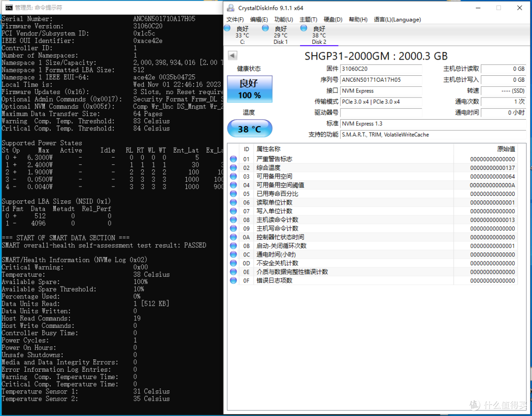This screenshot has height=416, width=532.
Task: Open the 文件(F) menu
Action: 235,20
